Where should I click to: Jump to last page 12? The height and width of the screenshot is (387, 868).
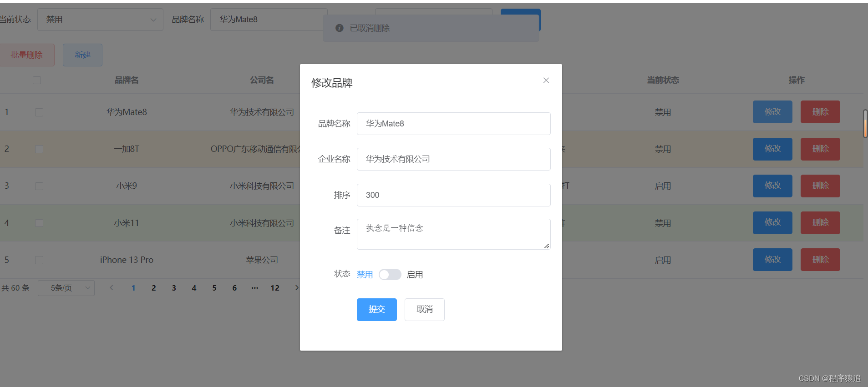click(x=275, y=288)
